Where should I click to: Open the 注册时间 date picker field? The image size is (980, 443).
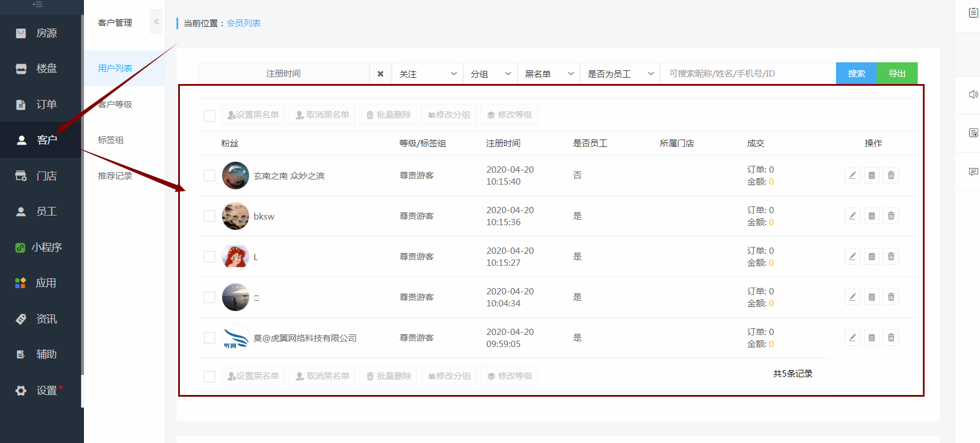click(284, 74)
